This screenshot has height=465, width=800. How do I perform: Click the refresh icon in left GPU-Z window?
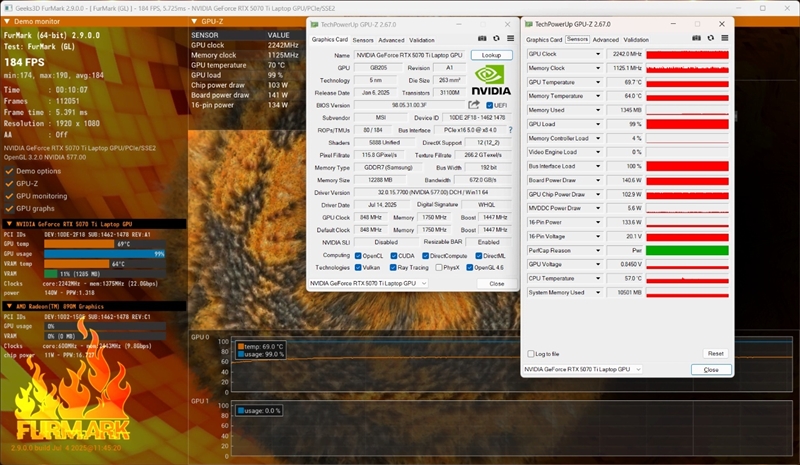496,38
